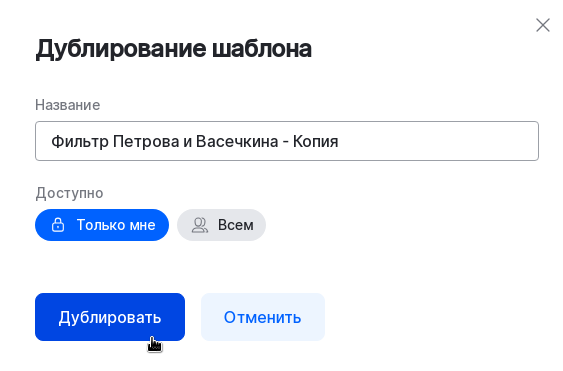This screenshot has width=563, height=371.
Task: Select the Только мне access option
Action: (x=102, y=225)
